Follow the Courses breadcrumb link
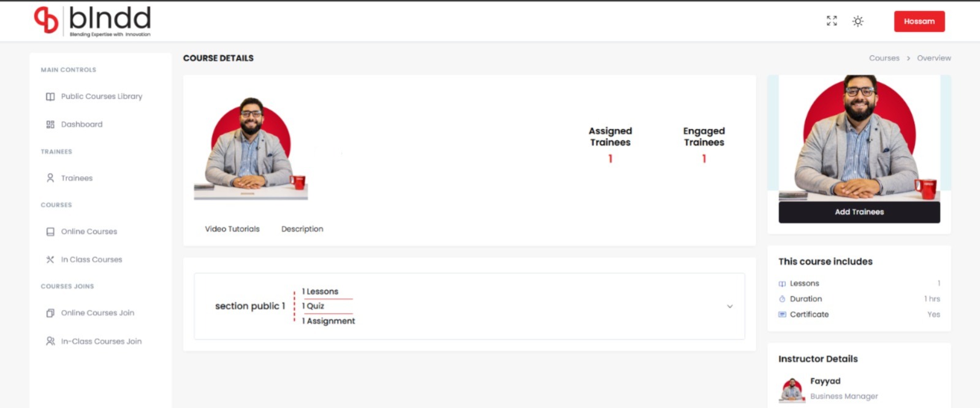 [884, 58]
